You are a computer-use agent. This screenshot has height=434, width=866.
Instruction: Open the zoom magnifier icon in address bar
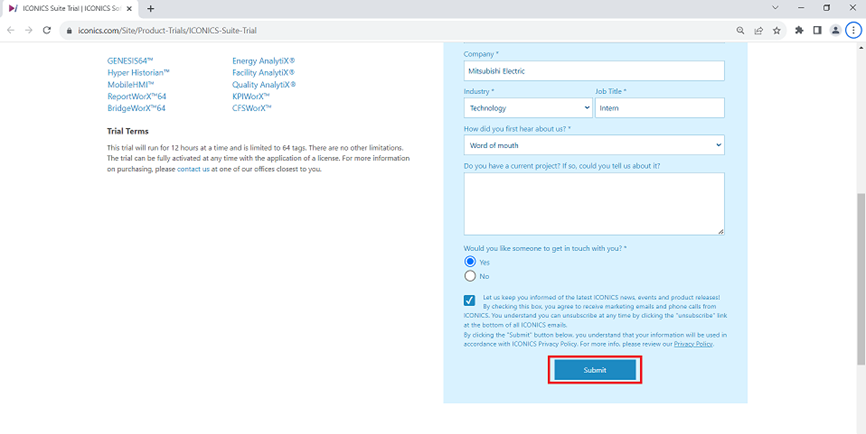tap(741, 30)
